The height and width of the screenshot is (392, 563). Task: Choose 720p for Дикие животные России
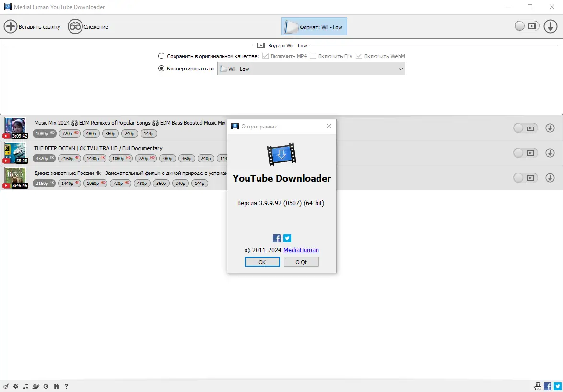120,183
